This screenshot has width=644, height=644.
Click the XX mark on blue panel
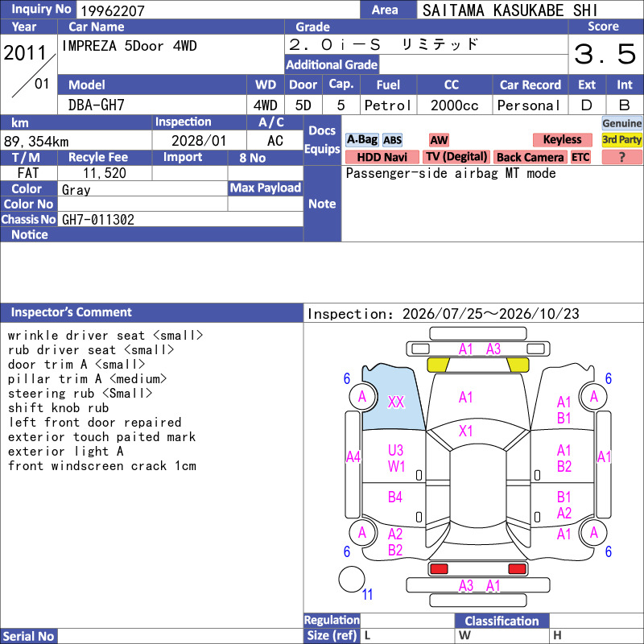click(396, 402)
